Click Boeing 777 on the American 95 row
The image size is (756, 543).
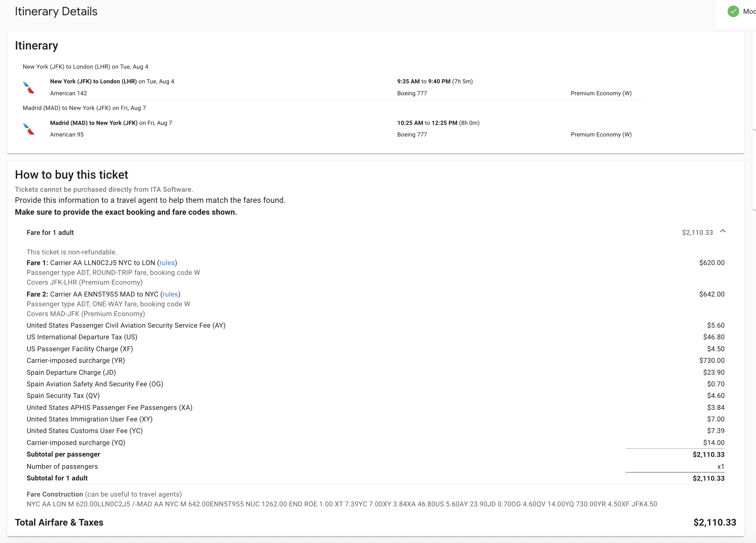click(x=412, y=135)
